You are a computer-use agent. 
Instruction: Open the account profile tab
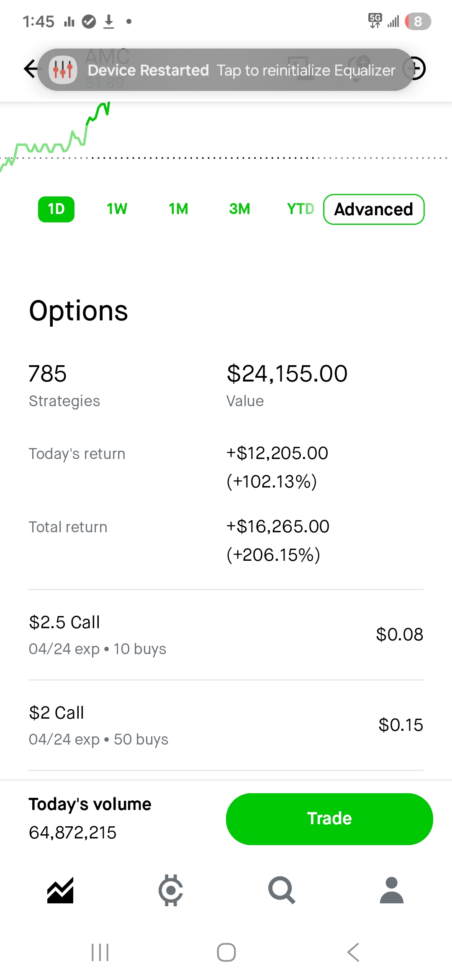click(391, 890)
